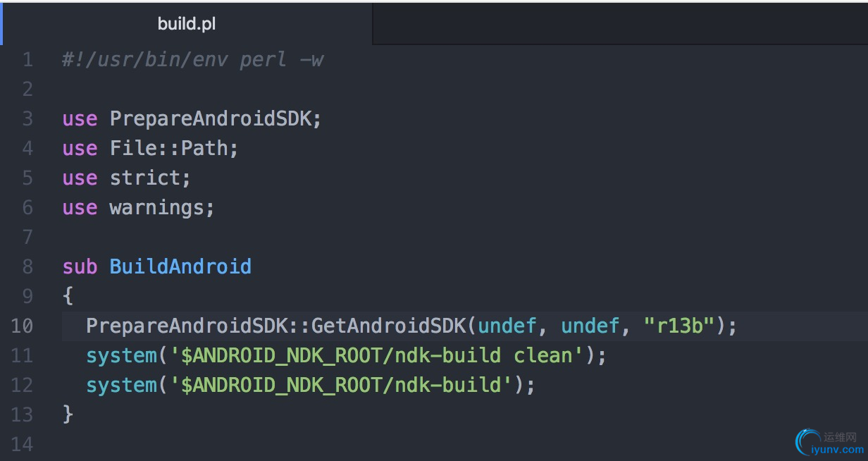The width and height of the screenshot is (868, 461).
Task: Click the opening brace on line 9
Action: click(68, 297)
